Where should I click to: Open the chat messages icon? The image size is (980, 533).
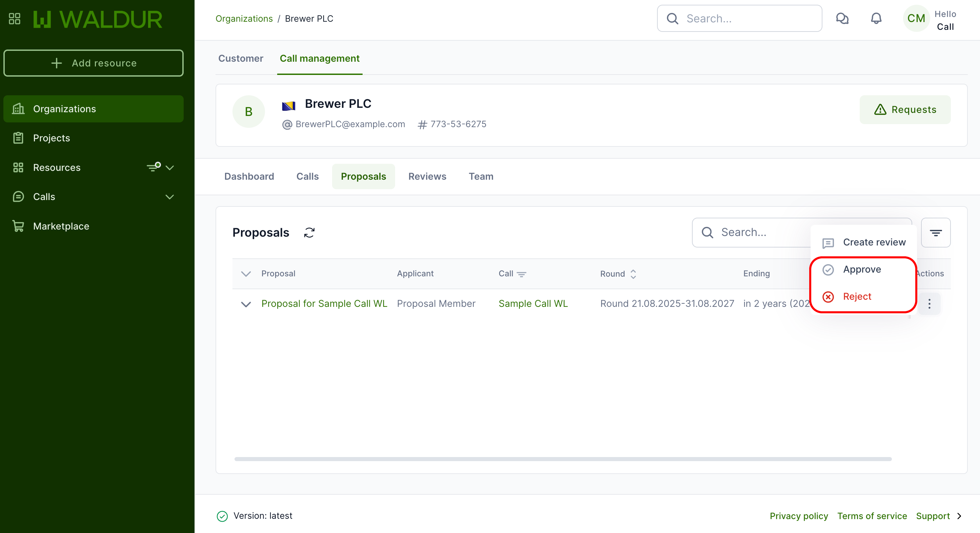[x=842, y=18]
